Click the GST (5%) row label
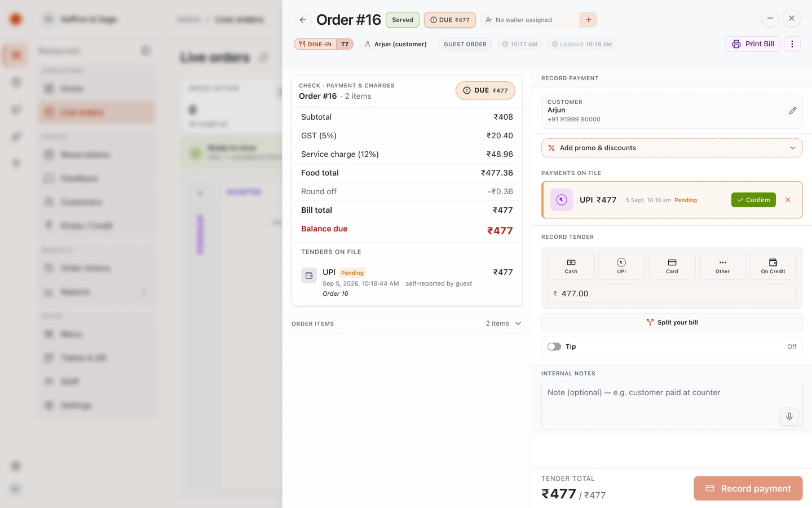The image size is (812, 508). pos(319,135)
